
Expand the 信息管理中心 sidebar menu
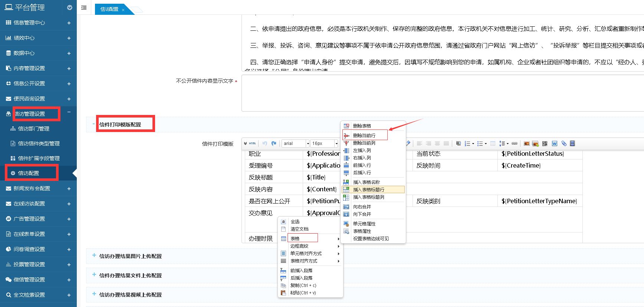pos(69,23)
